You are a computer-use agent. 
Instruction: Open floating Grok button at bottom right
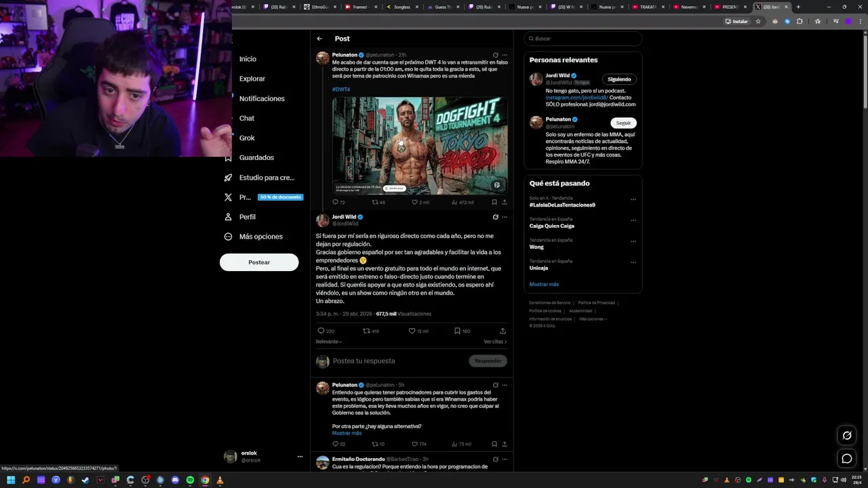click(x=847, y=436)
